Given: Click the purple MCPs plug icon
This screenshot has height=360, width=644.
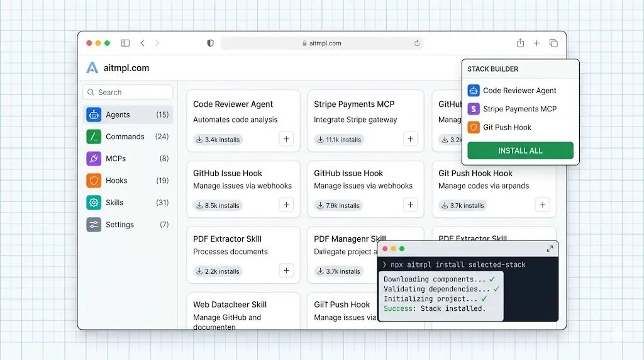Looking at the screenshot, I should pos(94,159).
